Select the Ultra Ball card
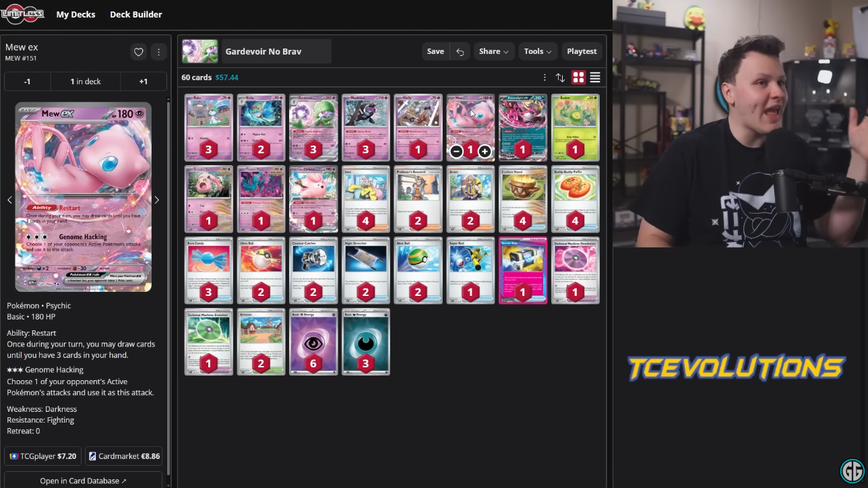 click(261, 270)
